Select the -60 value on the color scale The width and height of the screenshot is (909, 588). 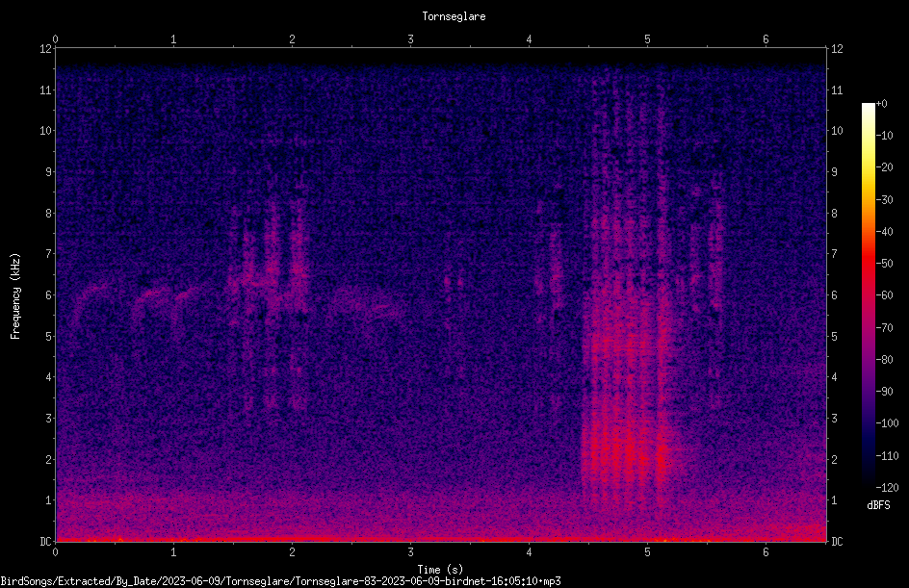pos(884,295)
